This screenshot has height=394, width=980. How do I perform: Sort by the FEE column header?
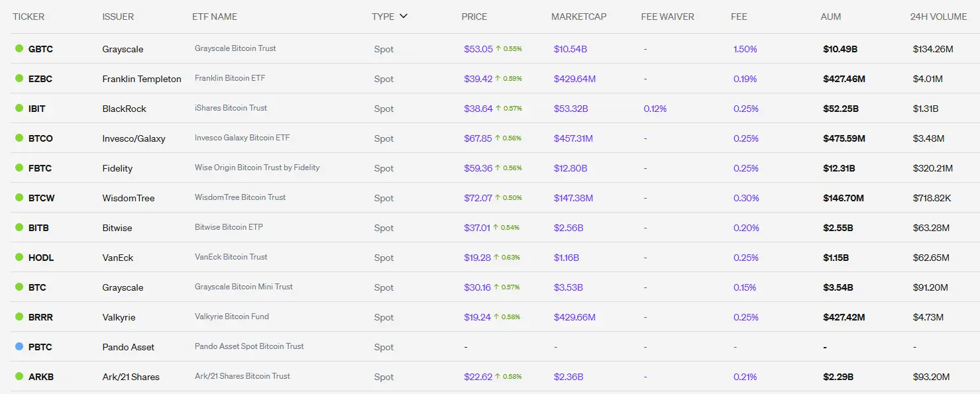(739, 17)
